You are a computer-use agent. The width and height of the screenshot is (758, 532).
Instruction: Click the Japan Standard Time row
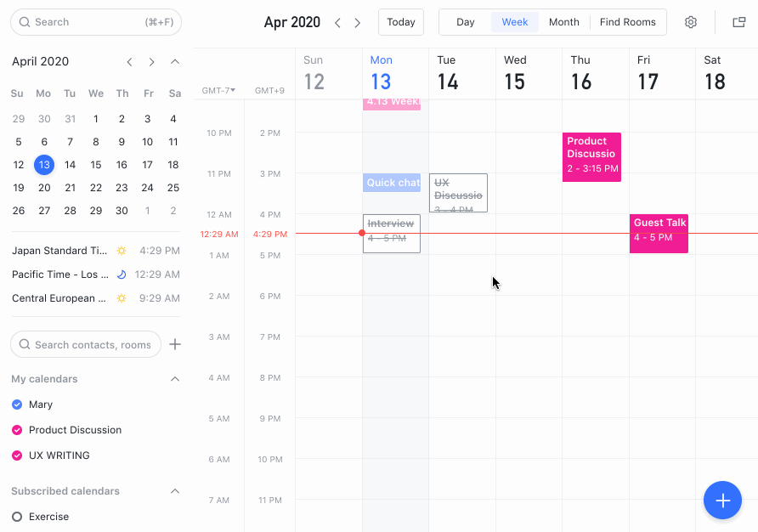click(x=96, y=251)
